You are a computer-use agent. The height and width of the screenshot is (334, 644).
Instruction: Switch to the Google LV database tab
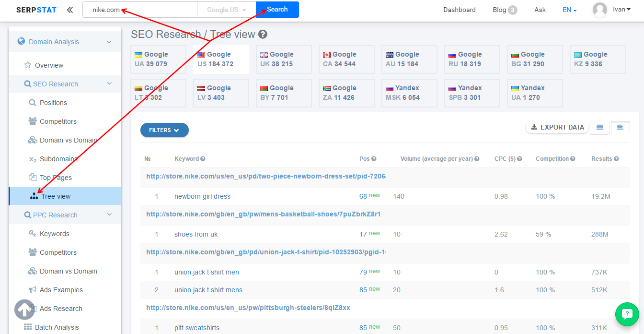(221, 93)
